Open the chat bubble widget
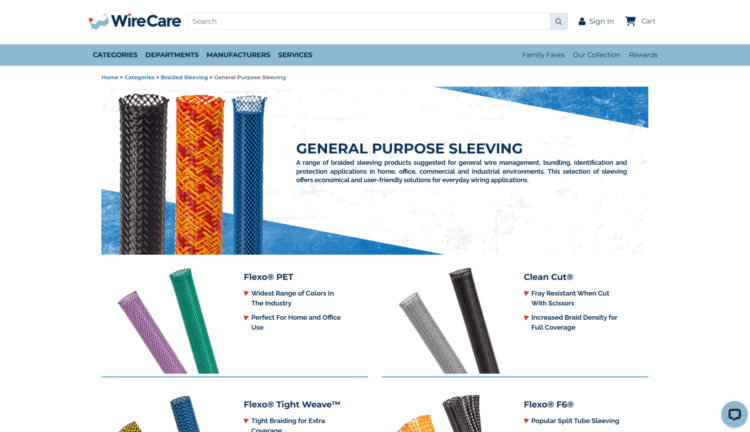 tap(734, 414)
